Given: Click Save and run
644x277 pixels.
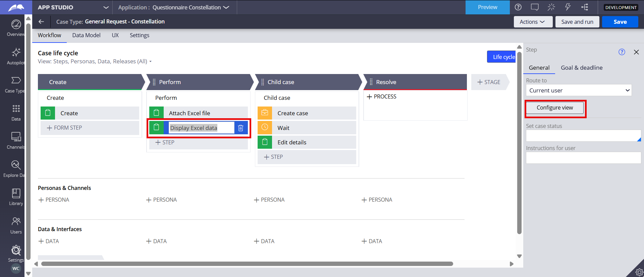Looking at the screenshot, I should click(577, 22).
